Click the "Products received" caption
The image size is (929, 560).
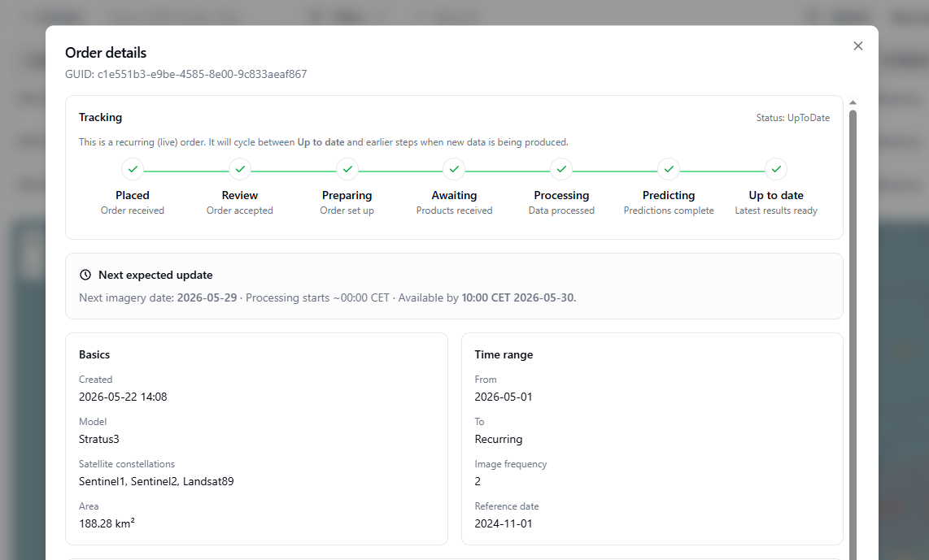(x=454, y=211)
